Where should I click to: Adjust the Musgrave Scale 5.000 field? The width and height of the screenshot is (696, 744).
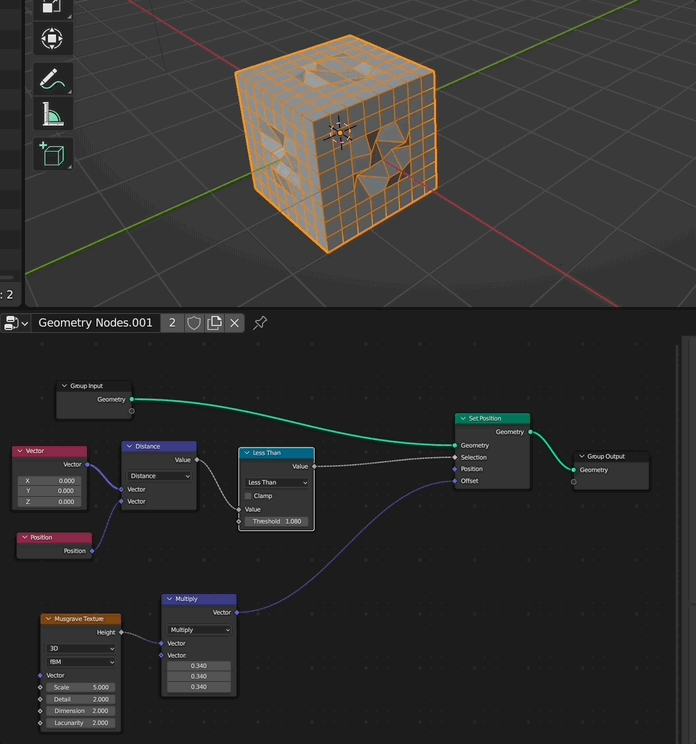point(81,687)
